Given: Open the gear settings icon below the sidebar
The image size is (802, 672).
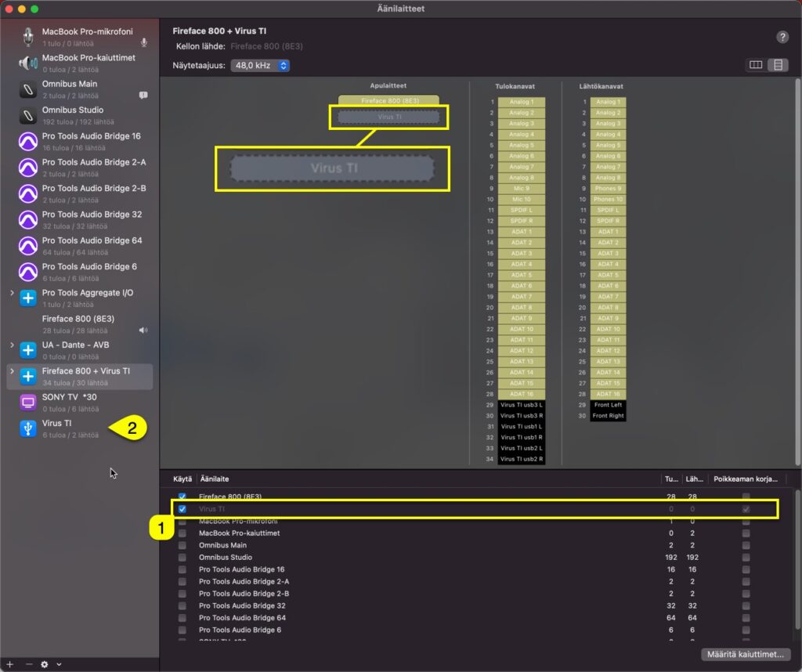Looking at the screenshot, I should click(x=45, y=664).
